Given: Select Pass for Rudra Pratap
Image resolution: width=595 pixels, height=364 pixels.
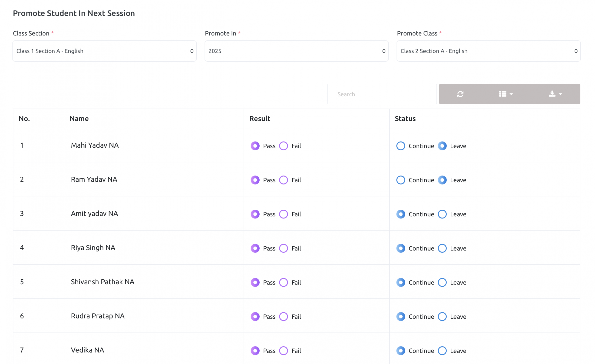Looking at the screenshot, I should pyautogui.click(x=255, y=316).
